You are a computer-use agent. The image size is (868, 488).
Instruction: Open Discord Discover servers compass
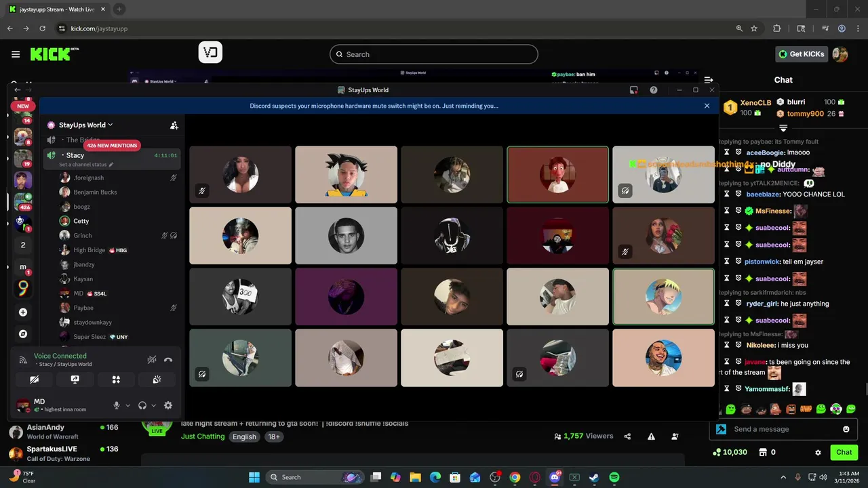point(23,334)
